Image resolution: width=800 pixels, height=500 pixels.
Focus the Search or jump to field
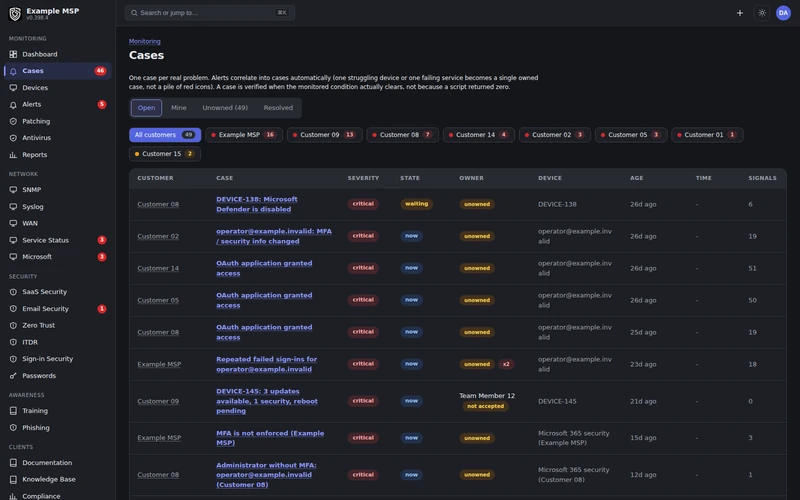(210, 13)
